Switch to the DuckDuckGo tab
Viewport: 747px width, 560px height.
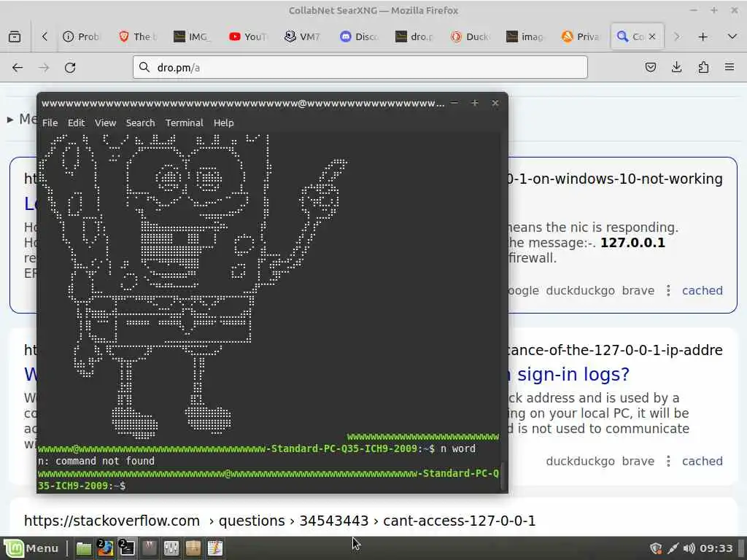[x=471, y=36]
